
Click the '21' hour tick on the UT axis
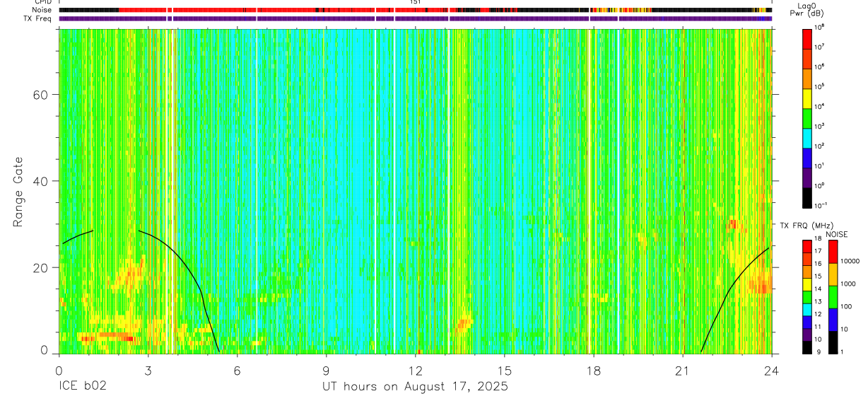click(683, 370)
